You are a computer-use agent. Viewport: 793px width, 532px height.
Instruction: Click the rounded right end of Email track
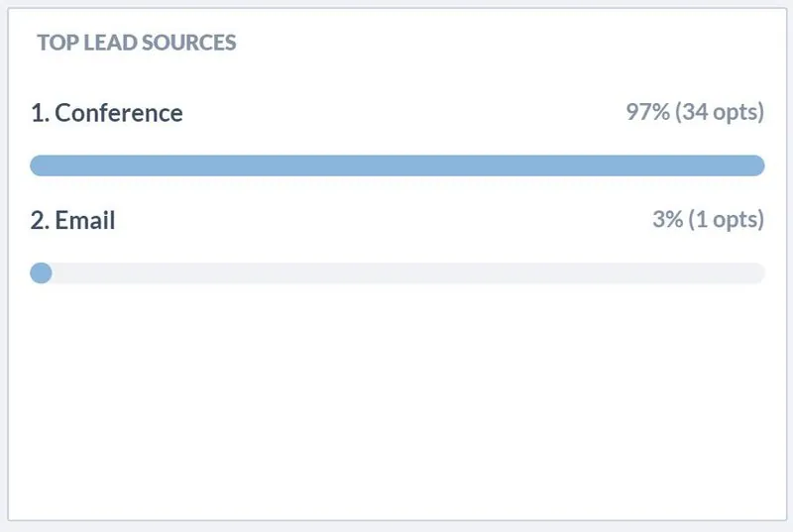(x=756, y=273)
